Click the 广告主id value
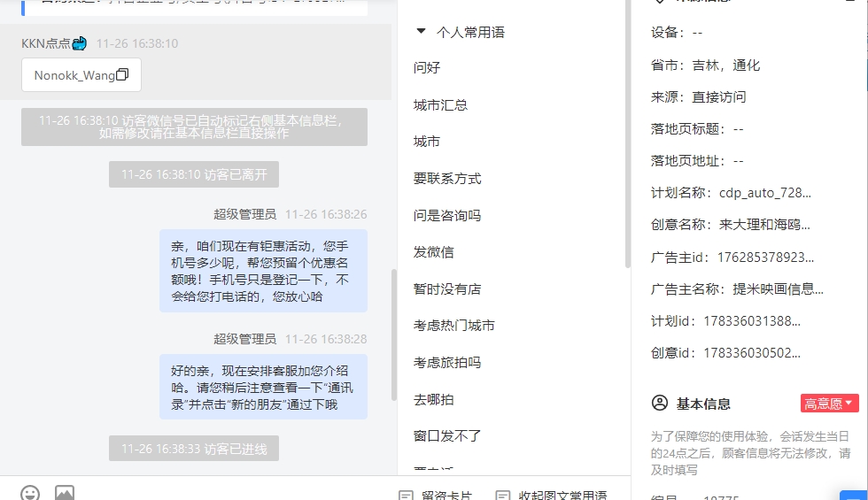The height and width of the screenshot is (500, 868). tap(765, 258)
